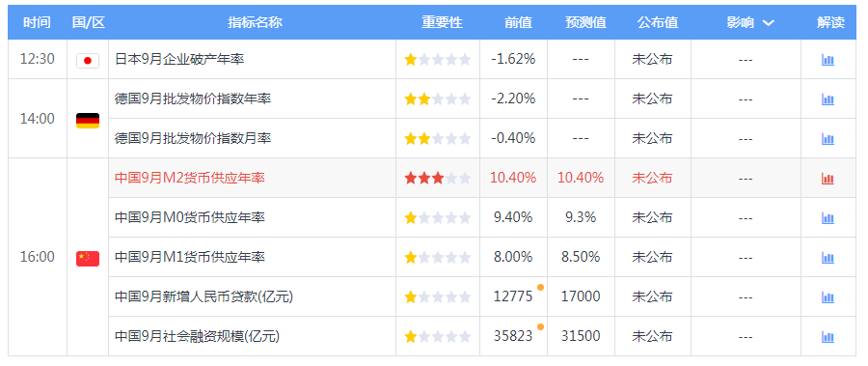Image resolution: width=868 pixels, height=366 pixels.
Task: Click star rating for 中国9月新增人民币贷款
Action: 437,297
